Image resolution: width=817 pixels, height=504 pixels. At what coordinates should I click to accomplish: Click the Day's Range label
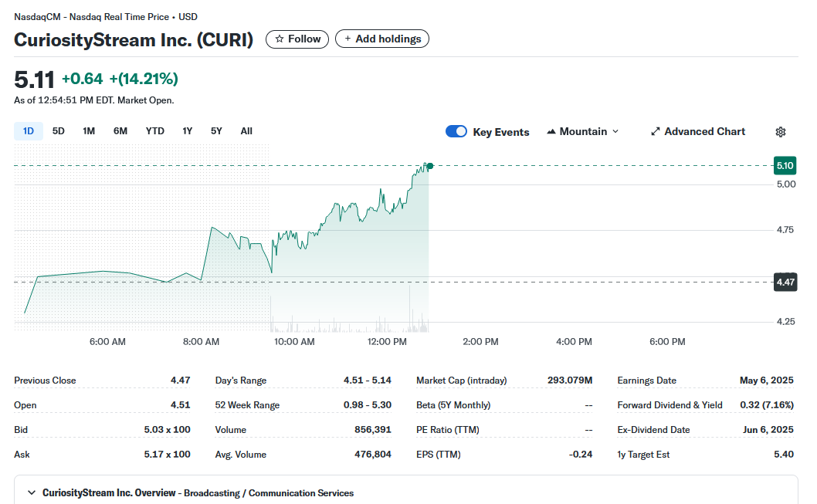[241, 381]
